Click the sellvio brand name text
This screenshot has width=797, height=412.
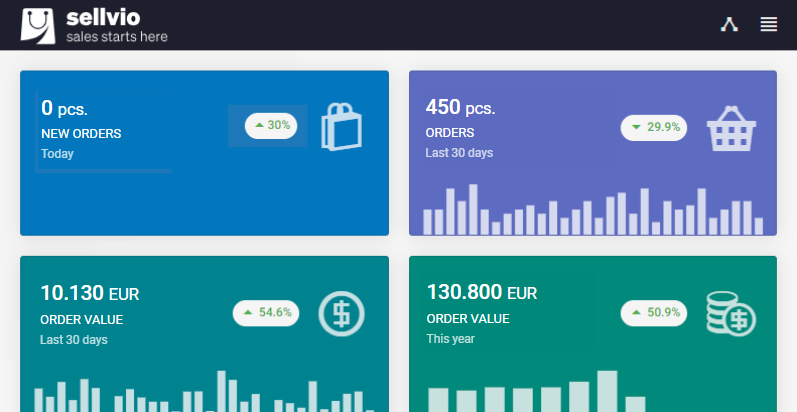pyautogui.click(x=103, y=17)
